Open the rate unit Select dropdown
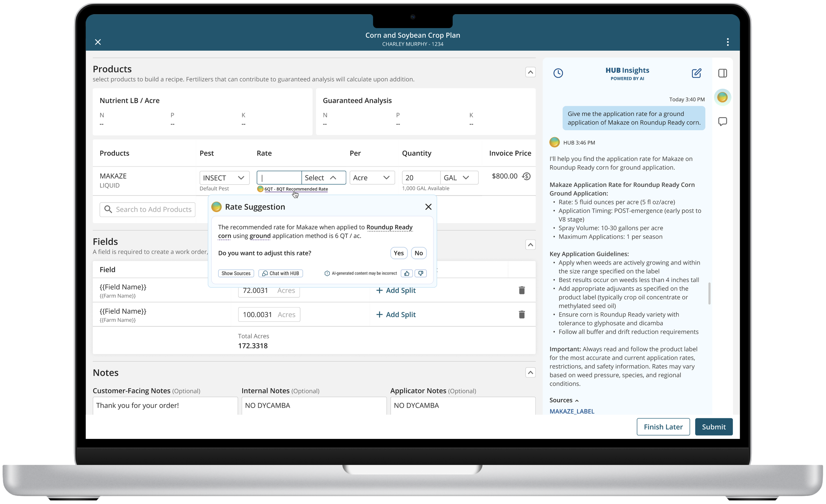The width and height of the screenshot is (826, 504). 323,178
